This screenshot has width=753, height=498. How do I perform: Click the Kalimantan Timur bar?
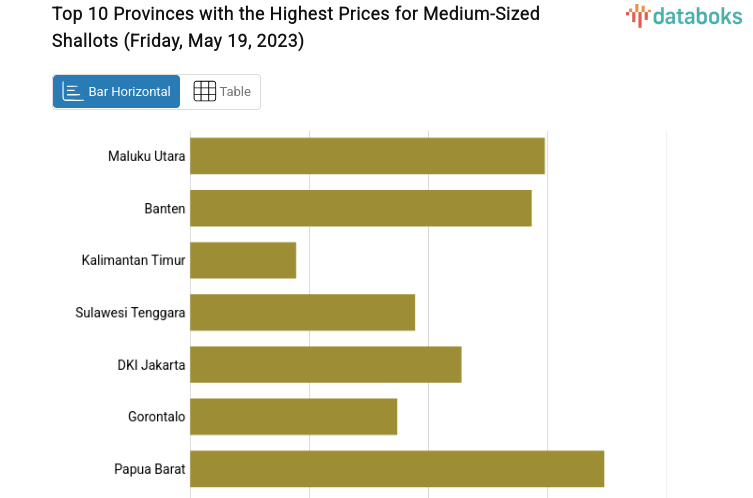point(243,260)
